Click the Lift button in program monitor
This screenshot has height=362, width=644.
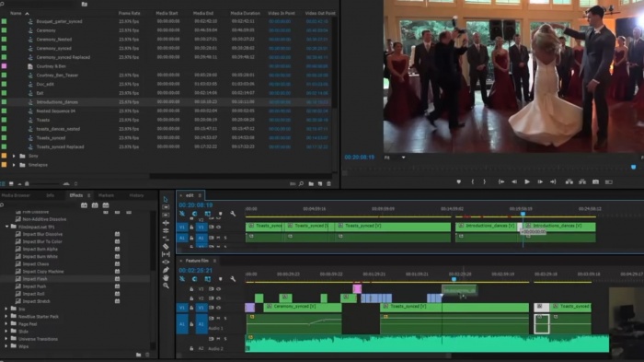(x=569, y=181)
